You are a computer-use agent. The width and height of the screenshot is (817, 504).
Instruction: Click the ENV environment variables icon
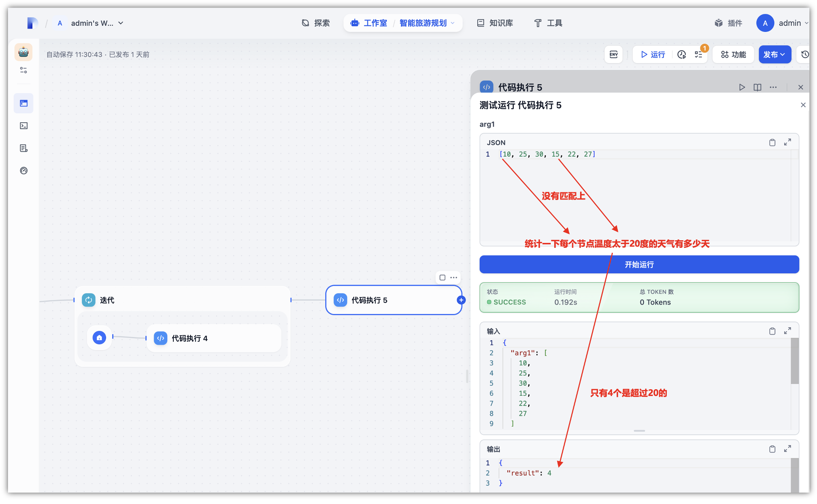[613, 55]
